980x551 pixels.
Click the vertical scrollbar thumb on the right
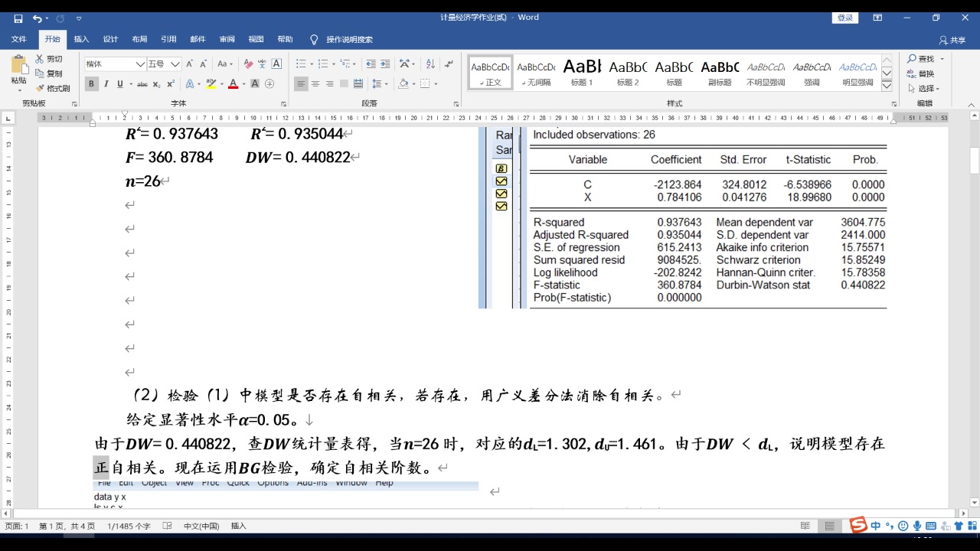975,161
